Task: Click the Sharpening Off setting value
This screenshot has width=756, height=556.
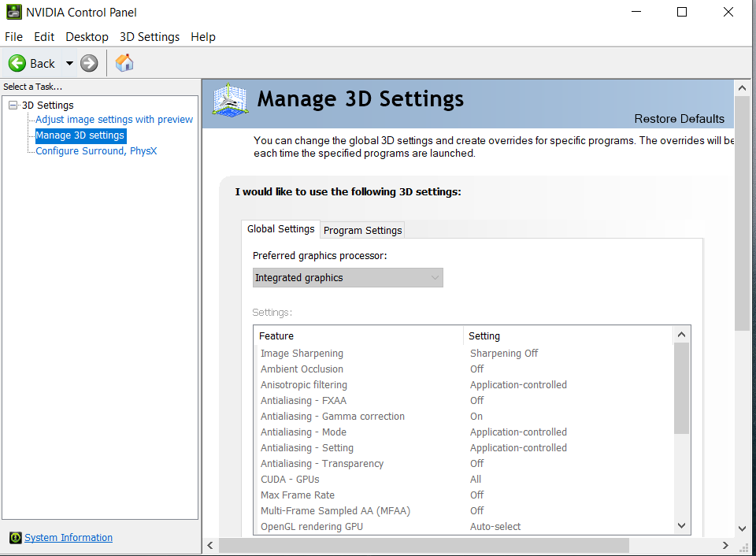Action: click(504, 354)
